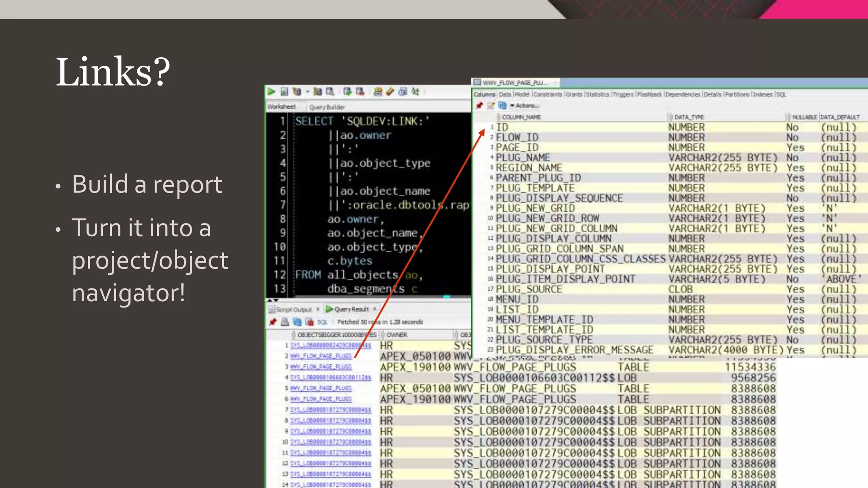Pin the Query Result panel
Screen dimensions: 868x488
273,322
